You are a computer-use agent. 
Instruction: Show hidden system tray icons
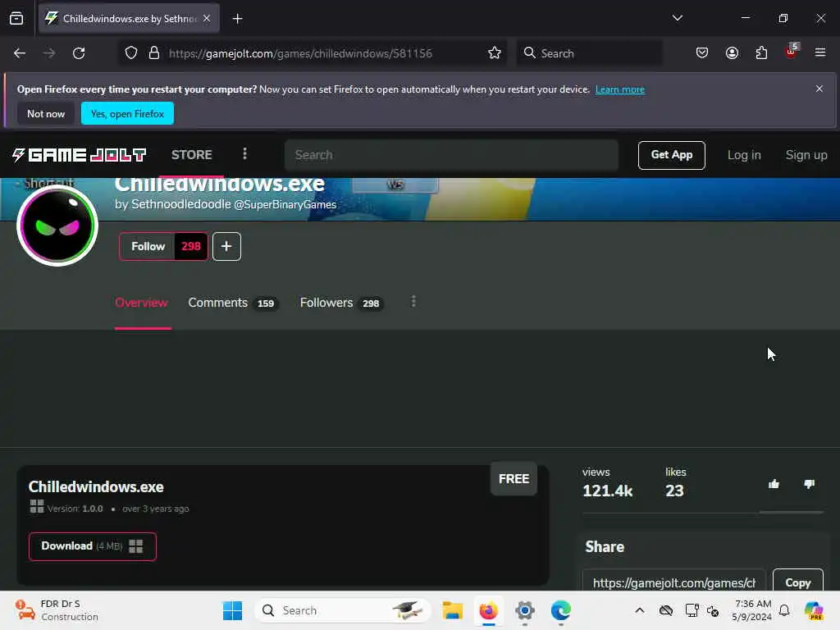(640, 610)
